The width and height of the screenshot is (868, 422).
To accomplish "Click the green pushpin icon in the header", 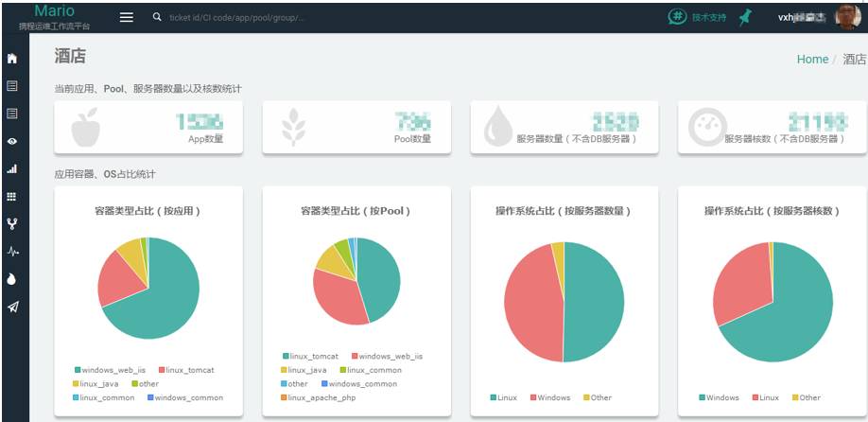I will 746,17.
